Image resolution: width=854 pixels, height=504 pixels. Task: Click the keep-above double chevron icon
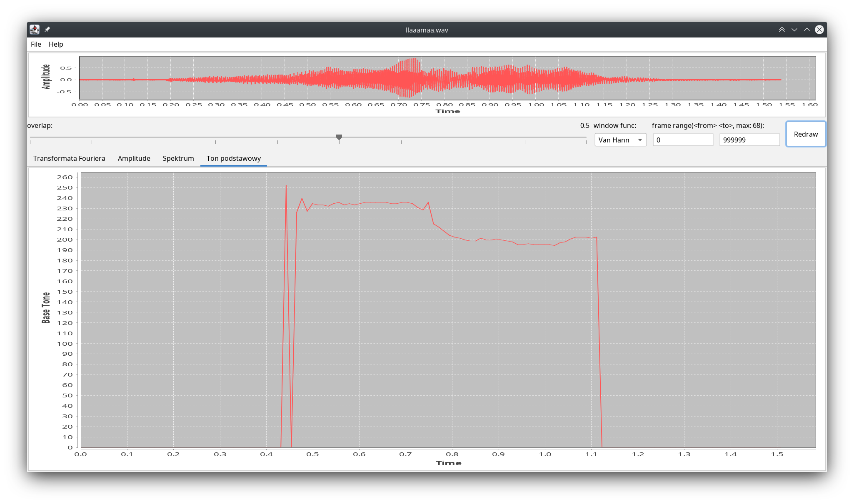(x=782, y=30)
